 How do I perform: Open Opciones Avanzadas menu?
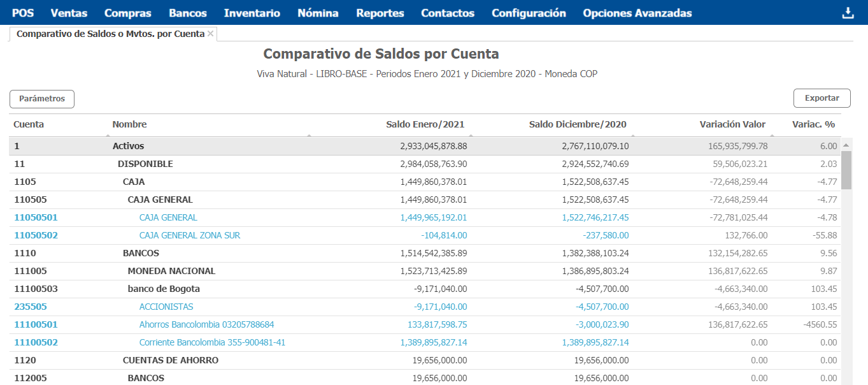pyautogui.click(x=637, y=13)
